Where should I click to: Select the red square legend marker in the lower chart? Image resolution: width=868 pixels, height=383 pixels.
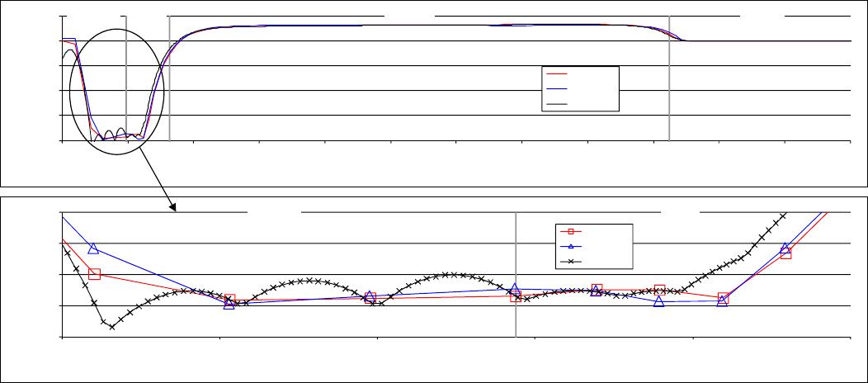click(x=570, y=232)
